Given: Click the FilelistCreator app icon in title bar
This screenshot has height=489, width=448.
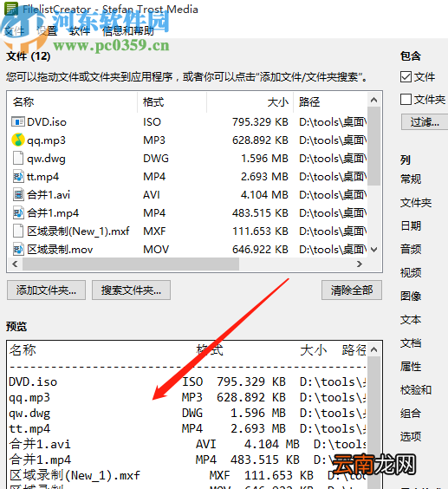Looking at the screenshot, I should 10,9.
